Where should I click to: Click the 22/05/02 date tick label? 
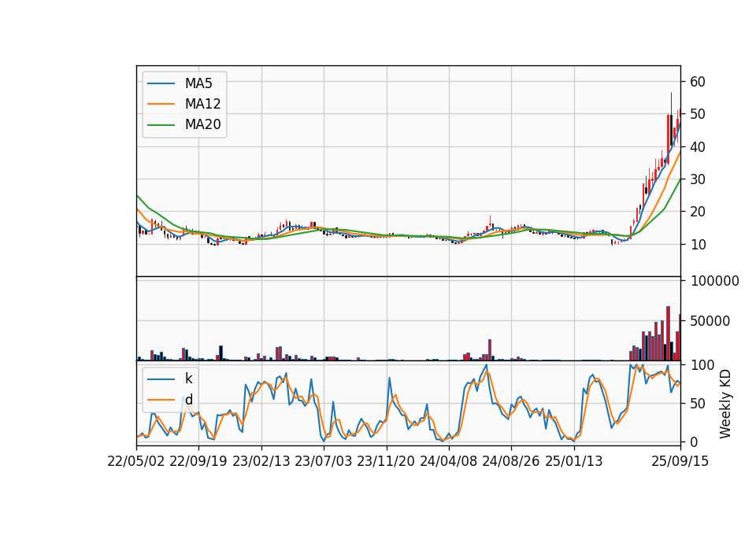tap(136, 461)
